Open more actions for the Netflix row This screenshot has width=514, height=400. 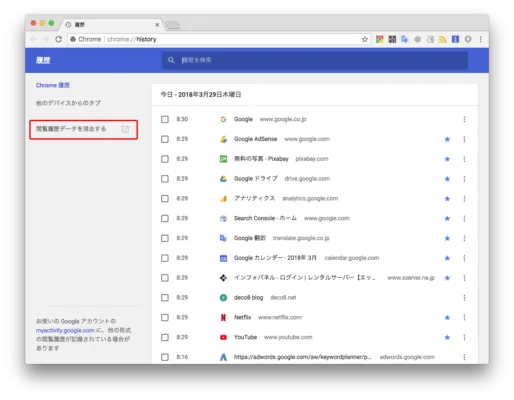click(464, 318)
